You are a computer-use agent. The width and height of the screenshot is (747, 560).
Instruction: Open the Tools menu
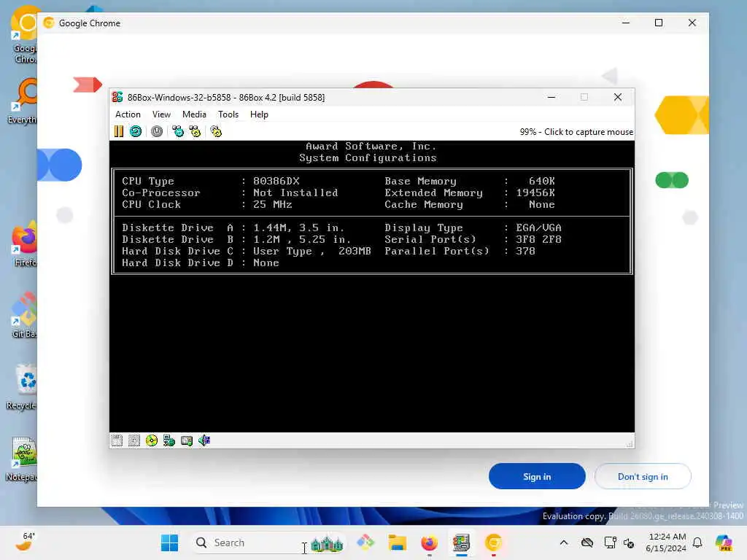228,114
